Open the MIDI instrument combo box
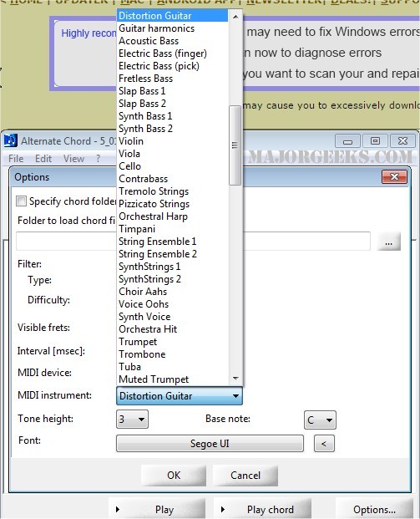The width and height of the screenshot is (420, 519). (180, 396)
